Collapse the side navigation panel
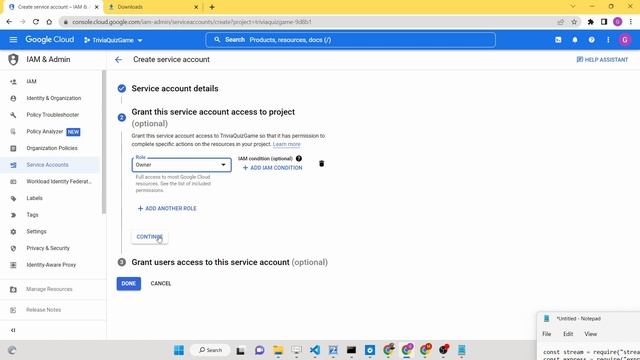The height and width of the screenshot is (360, 640). (x=13, y=330)
